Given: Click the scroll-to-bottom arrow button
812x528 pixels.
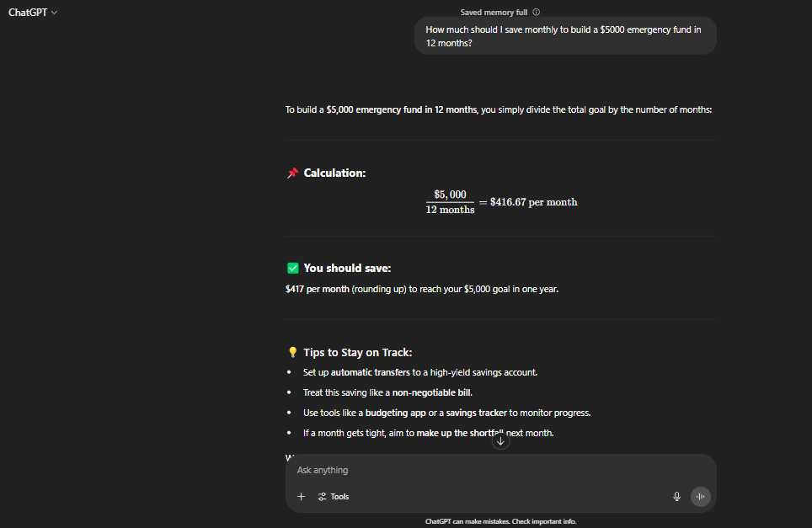Looking at the screenshot, I should 500,441.
